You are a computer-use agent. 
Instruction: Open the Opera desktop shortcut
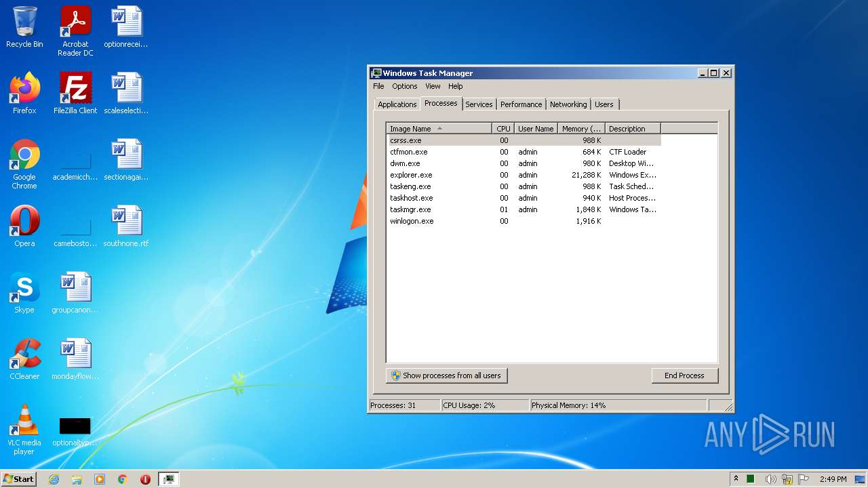click(x=24, y=226)
